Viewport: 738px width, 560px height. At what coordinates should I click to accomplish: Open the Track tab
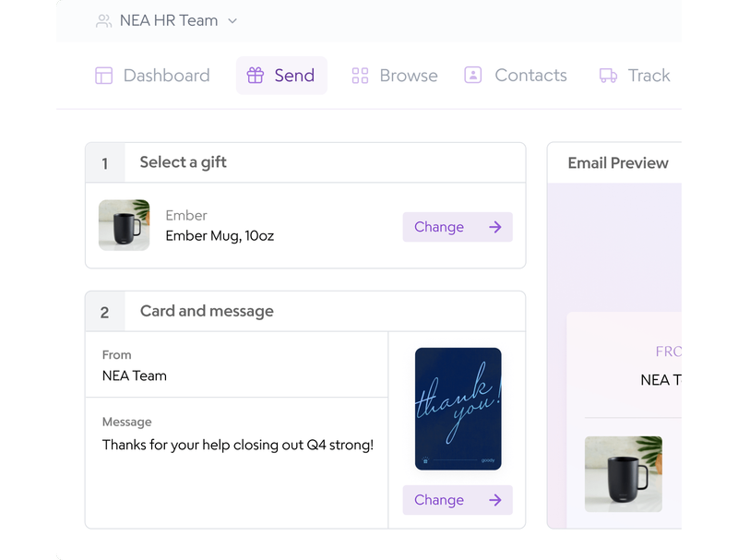(649, 76)
